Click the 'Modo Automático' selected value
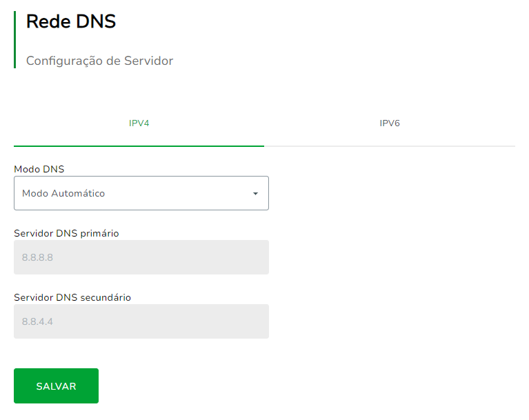Screen dimensions: 529x420 tap(63, 194)
